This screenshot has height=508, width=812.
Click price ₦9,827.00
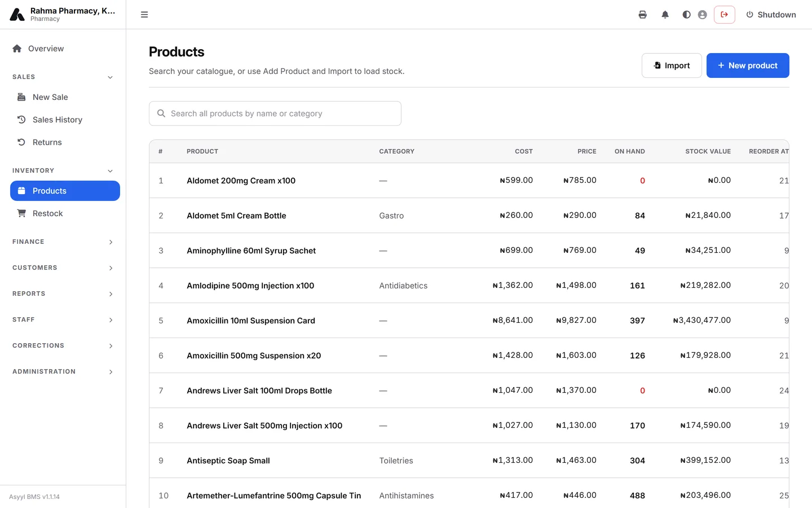tap(576, 321)
